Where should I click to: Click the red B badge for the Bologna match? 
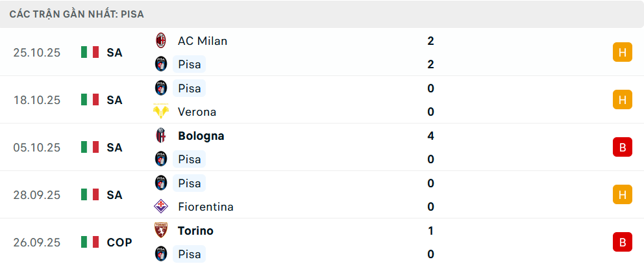[x=622, y=148]
